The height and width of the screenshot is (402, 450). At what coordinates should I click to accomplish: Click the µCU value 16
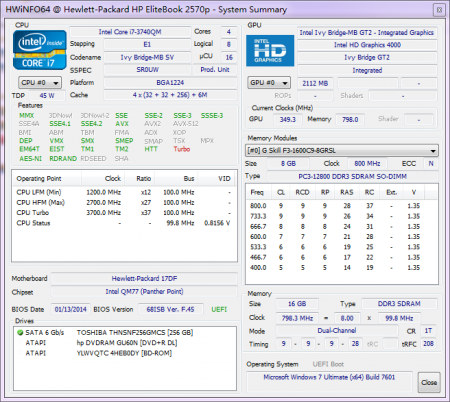coord(229,57)
